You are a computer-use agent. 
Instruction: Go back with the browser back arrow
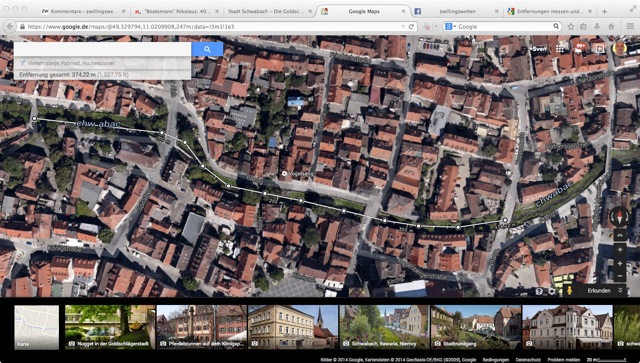click(9, 27)
